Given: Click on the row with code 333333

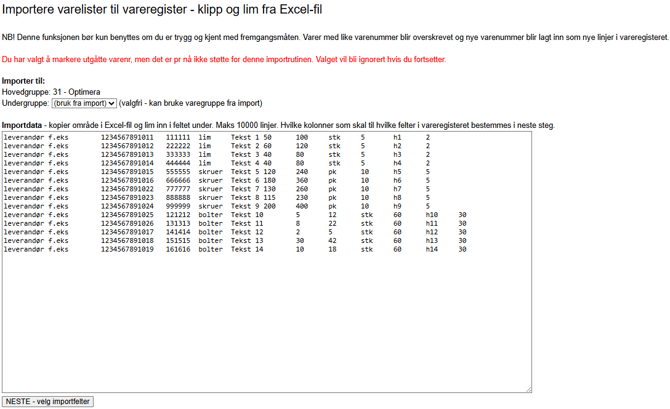Looking at the screenshot, I should tap(177, 155).
